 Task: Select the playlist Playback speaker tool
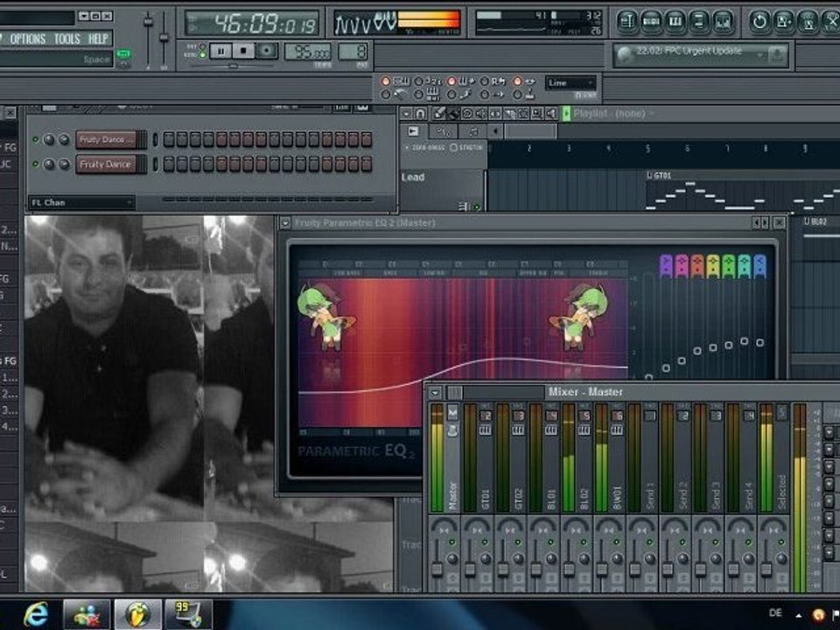(x=550, y=114)
